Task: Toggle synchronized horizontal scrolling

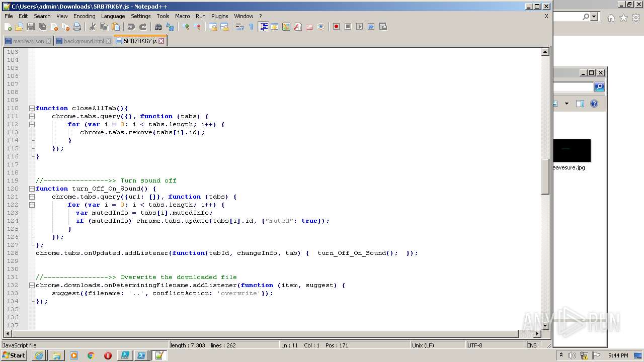Action: 224,27
